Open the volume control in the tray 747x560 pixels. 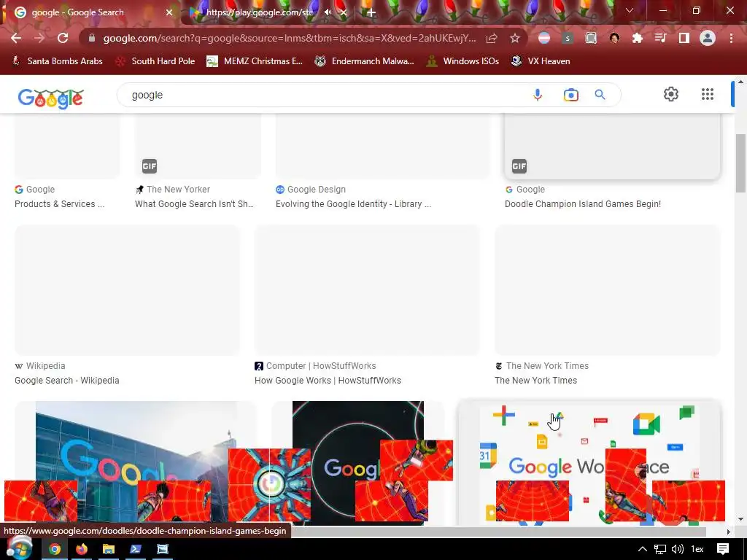678,550
